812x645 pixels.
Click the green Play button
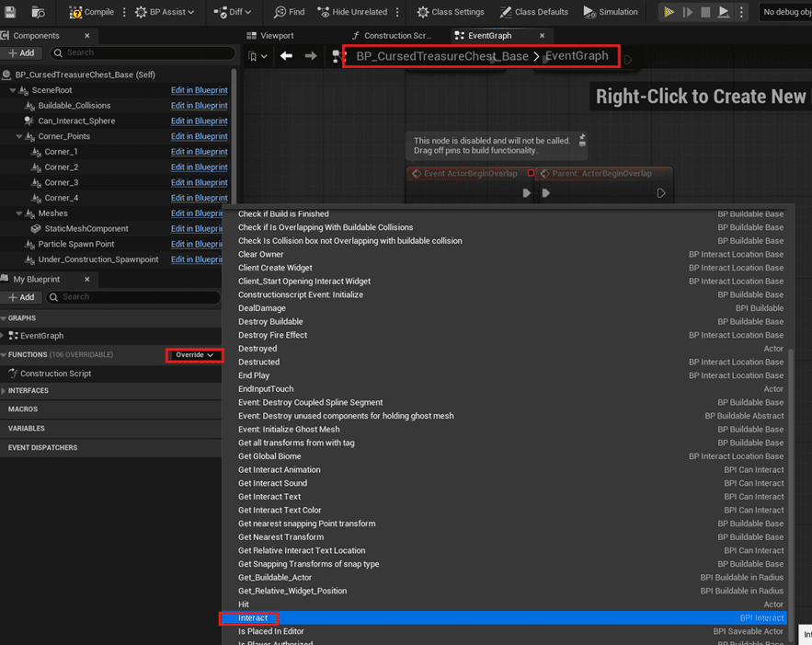point(669,11)
